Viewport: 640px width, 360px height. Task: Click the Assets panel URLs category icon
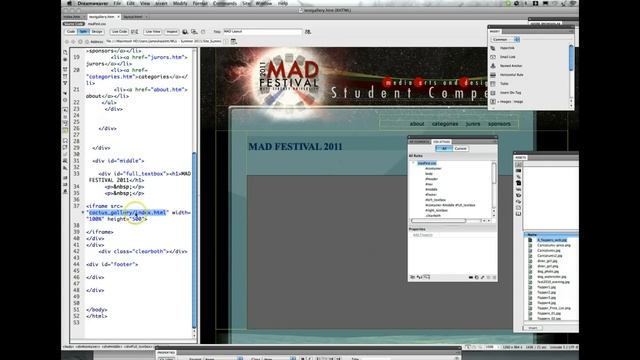pos(518,177)
